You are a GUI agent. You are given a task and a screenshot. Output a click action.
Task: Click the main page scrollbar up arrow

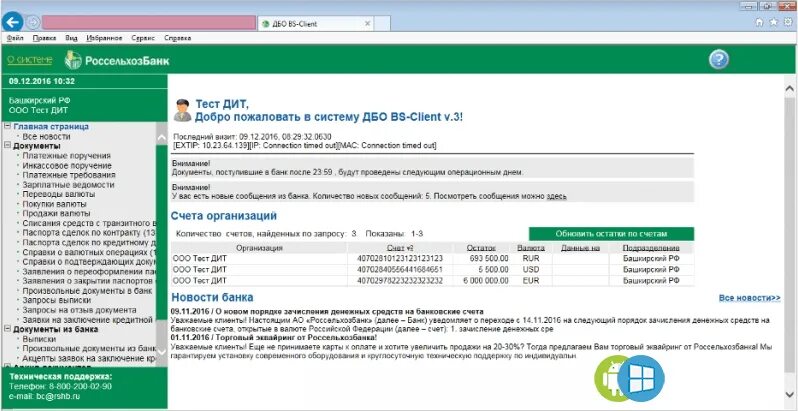789,87
